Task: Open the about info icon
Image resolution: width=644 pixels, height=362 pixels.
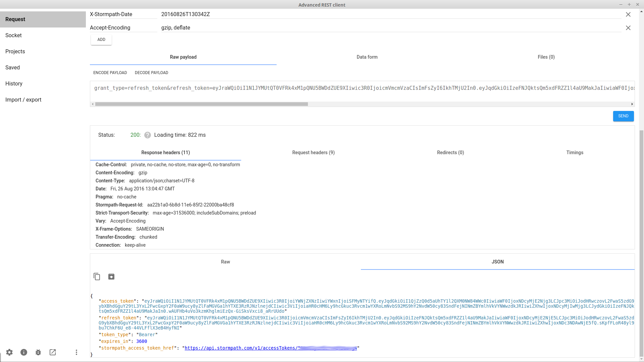Action: tap(24, 352)
